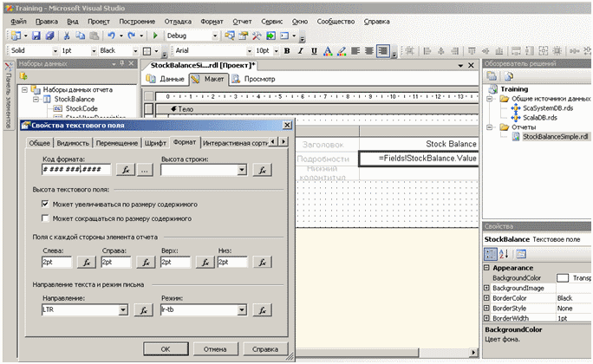
Task: Select StockBalanceSimple.rdl in Solution Explorer
Action: click(555, 137)
